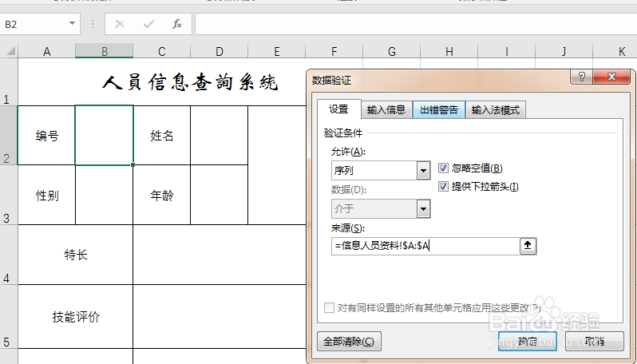Select row 5 header

9,316
